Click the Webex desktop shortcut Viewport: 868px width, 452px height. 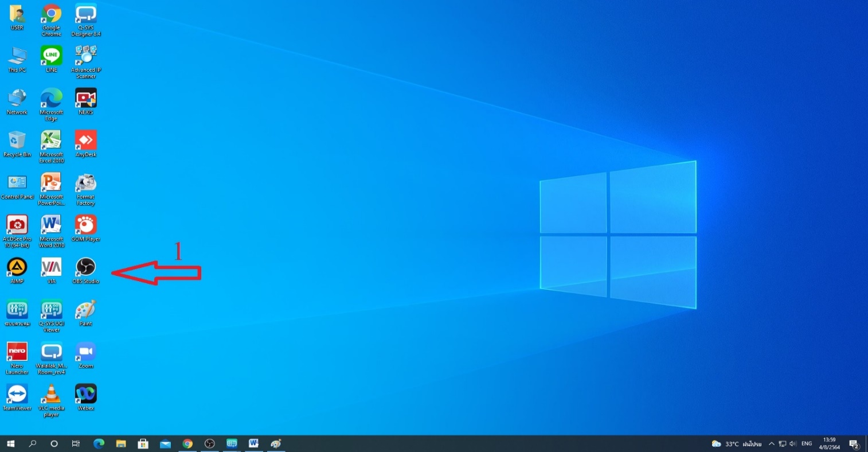86,398
